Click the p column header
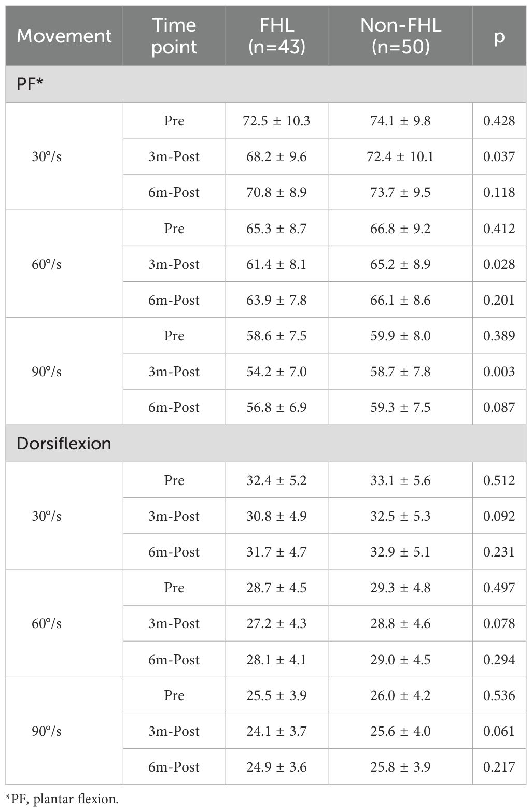 (499, 36)
